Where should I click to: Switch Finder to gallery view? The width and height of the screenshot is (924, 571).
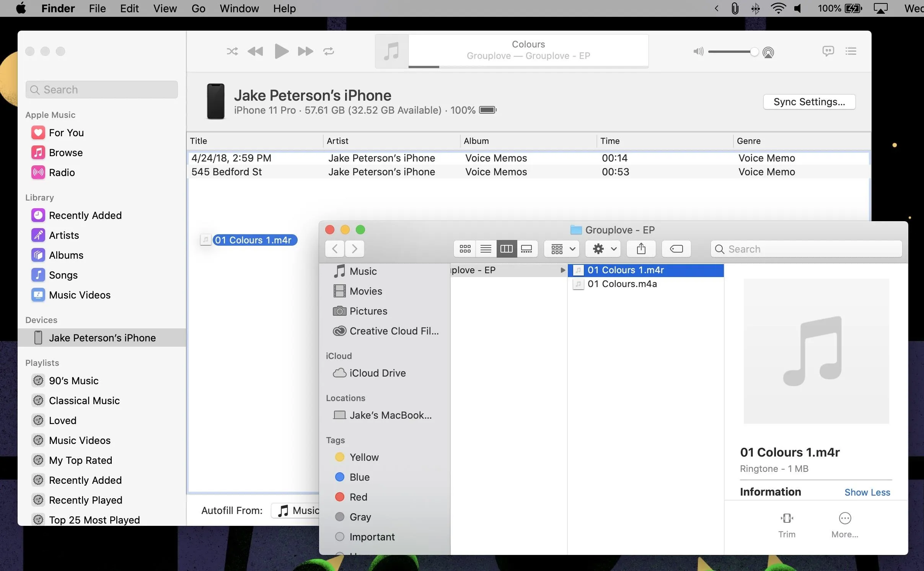point(527,249)
